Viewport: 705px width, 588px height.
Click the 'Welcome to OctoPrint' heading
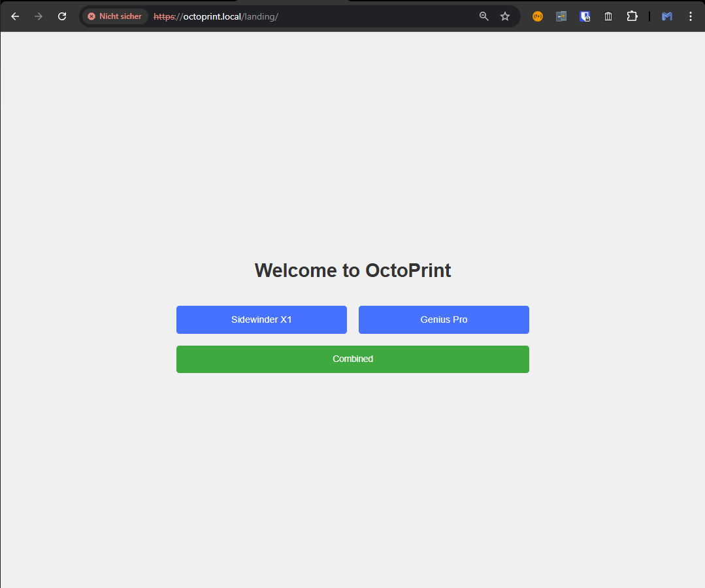pyautogui.click(x=353, y=270)
